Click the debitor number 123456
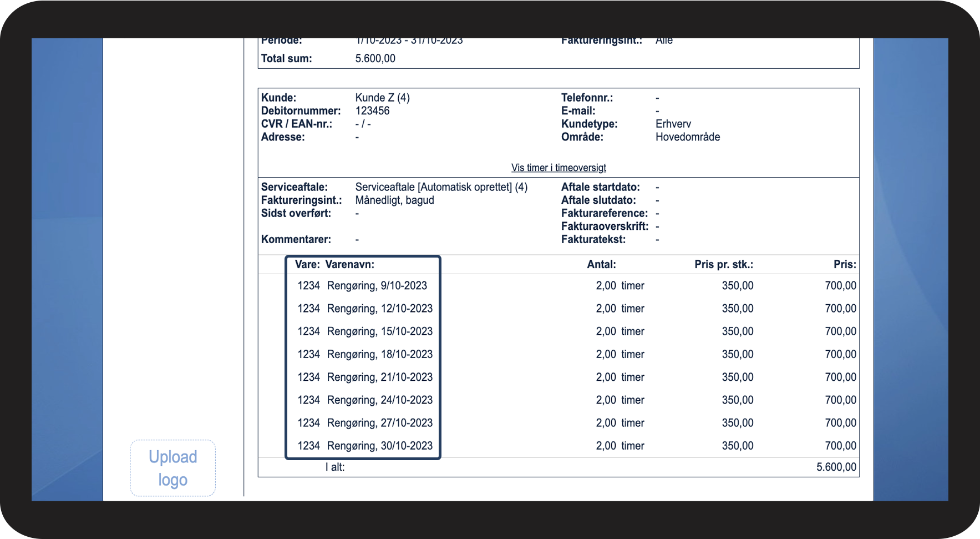Image resolution: width=980 pixels, height=539 pixels. click(372, 111)
